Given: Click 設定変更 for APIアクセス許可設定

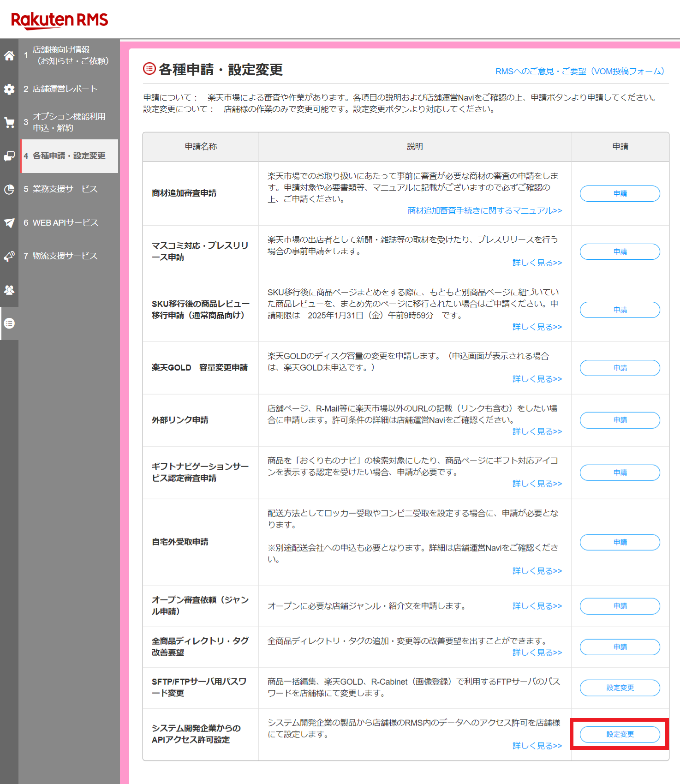Looking at the screenshot, I should click(x=620, y=734).
